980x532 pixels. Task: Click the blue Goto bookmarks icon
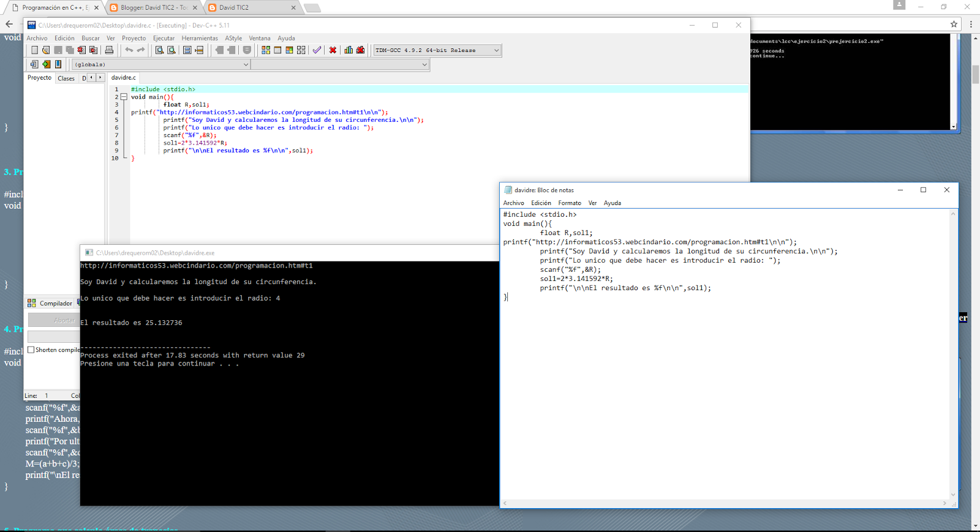pos(58,64)
